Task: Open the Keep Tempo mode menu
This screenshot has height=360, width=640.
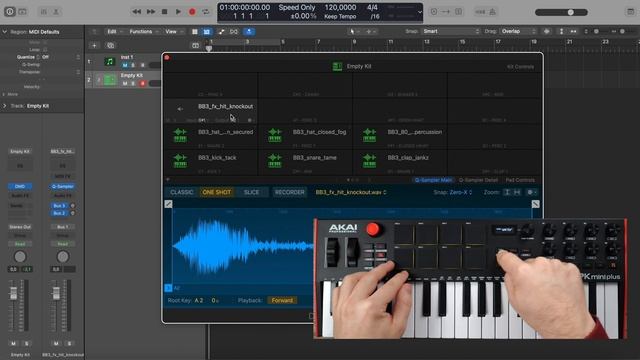Action: pos(340,16)
